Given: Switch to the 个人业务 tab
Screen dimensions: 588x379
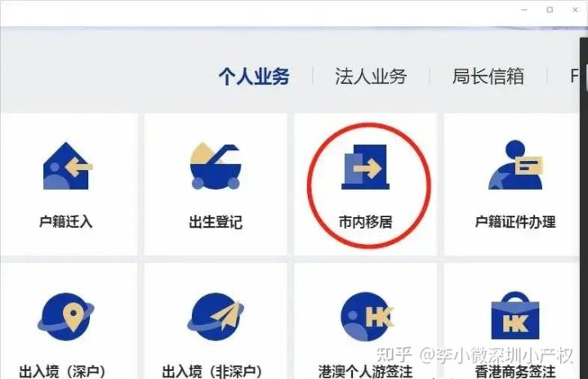Looking at the screenshot, I should [254, 77].
